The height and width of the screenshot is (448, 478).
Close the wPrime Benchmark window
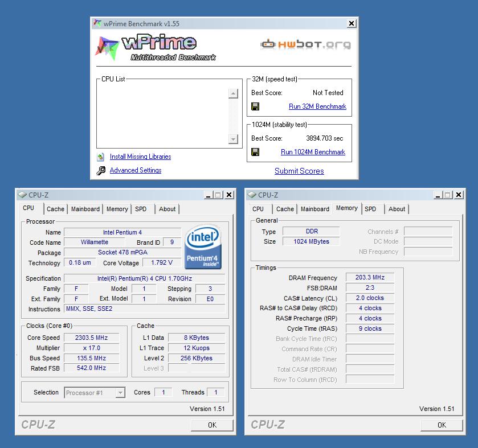[x=351, y=23]
